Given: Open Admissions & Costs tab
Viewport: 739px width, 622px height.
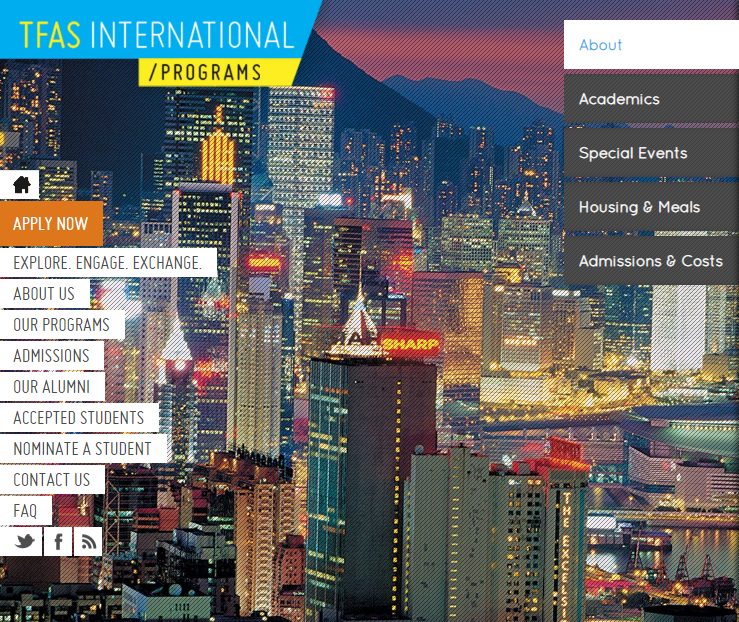Looking at the screenshot, I should 651,261.
